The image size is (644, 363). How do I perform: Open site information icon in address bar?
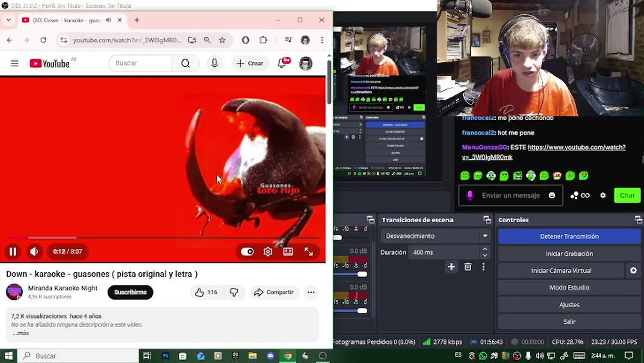(x=62, y=40)
